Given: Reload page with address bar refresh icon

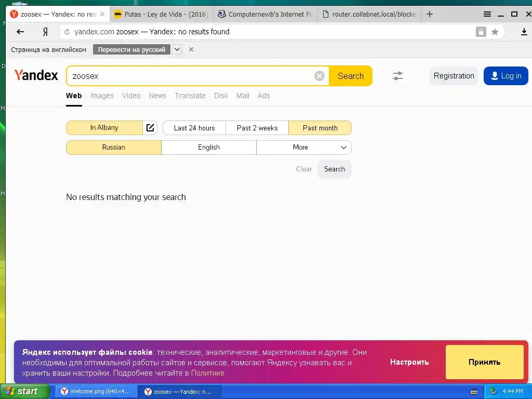Looking at the screenshot, I should (67, 32).
